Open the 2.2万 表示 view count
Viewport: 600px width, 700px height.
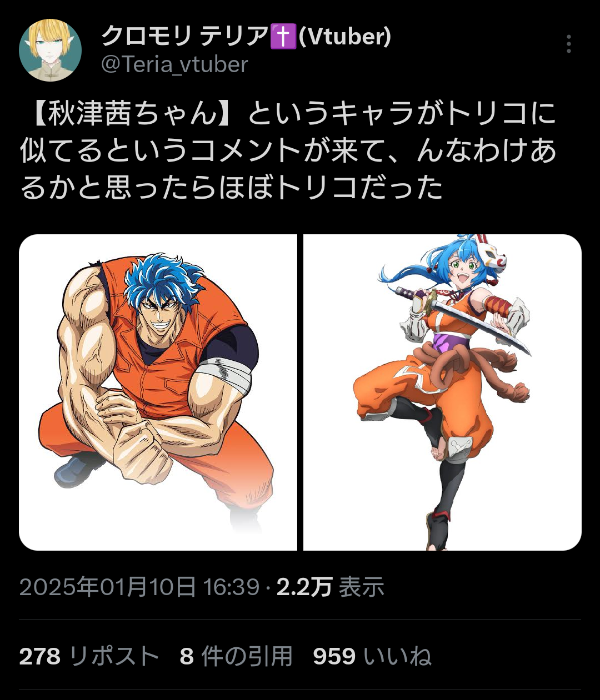pos(331,587)
